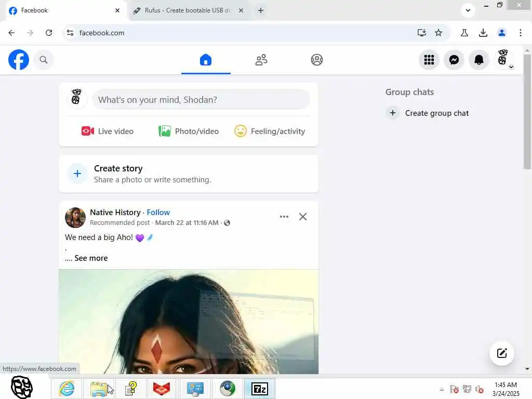The image size is (532, 399).
Task: Open Chrome profile icon
Action: [502, 33]
